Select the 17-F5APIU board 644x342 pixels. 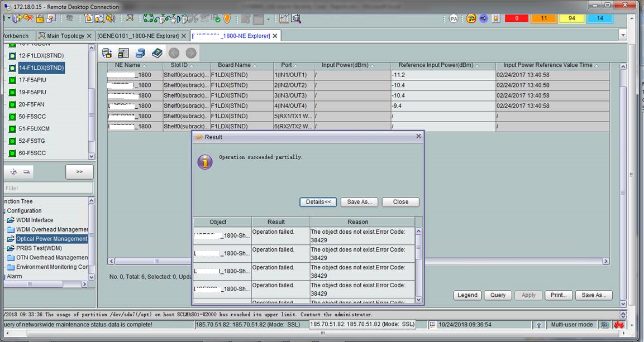32,80
